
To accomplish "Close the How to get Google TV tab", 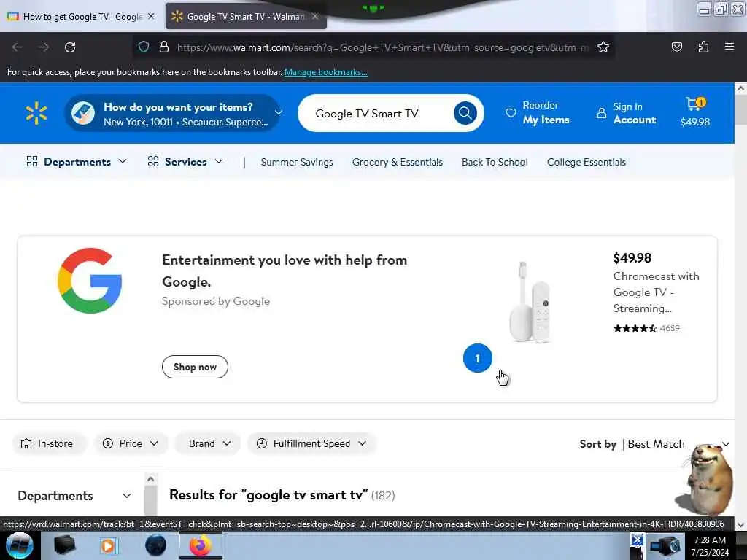I will pyautogui.click(x=151, y=16).
